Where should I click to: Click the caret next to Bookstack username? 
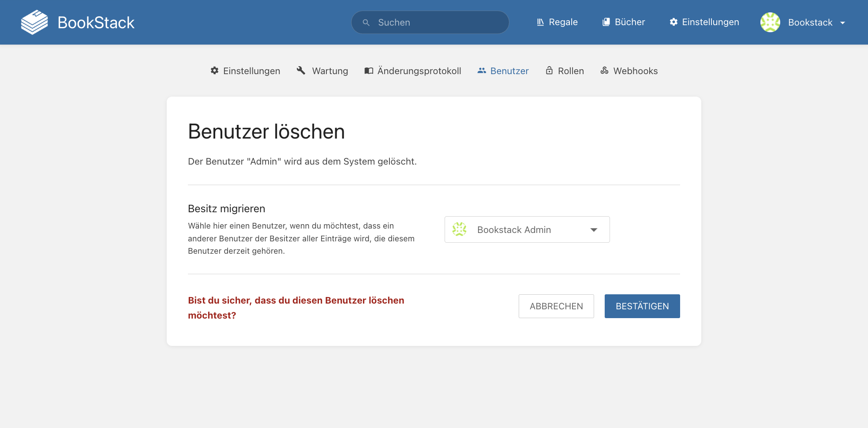[842, 23]
